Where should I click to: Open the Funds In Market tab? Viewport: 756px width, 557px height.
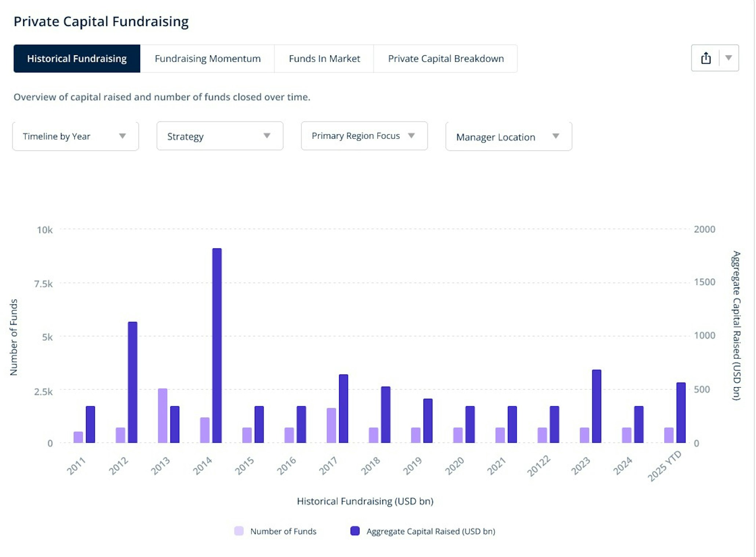click(324, 59)
